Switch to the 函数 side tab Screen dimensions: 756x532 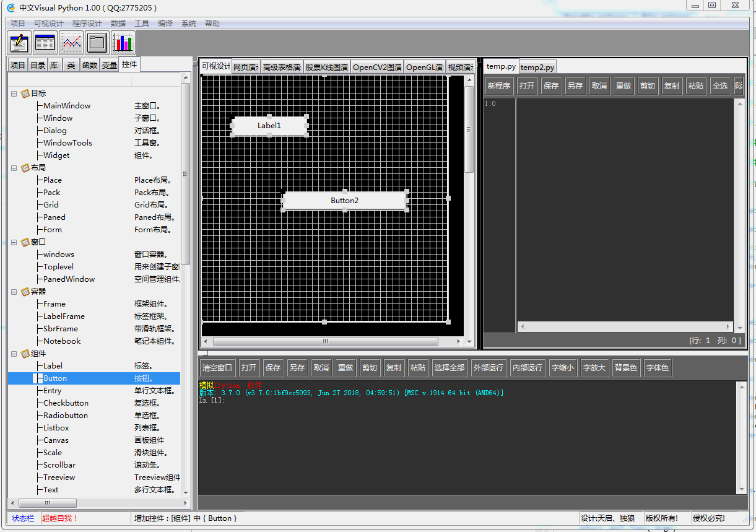point(90,65)
